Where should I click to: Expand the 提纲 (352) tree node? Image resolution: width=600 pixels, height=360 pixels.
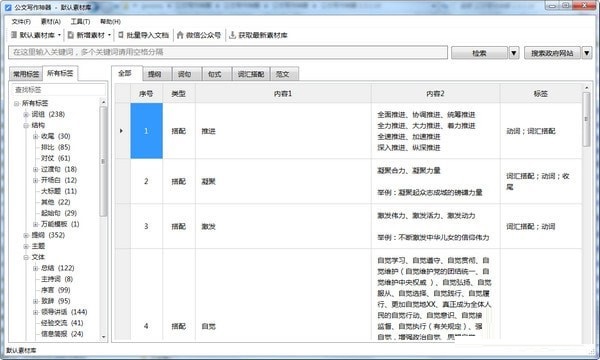coord(26,235)
